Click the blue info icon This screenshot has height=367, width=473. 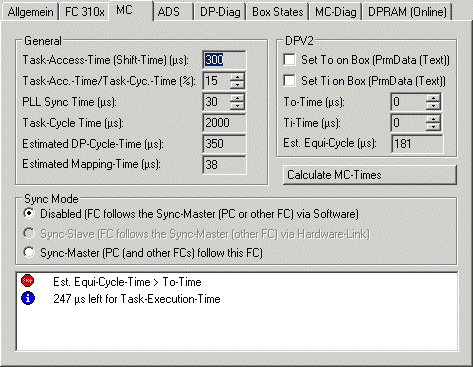click(x=28, y=298)
